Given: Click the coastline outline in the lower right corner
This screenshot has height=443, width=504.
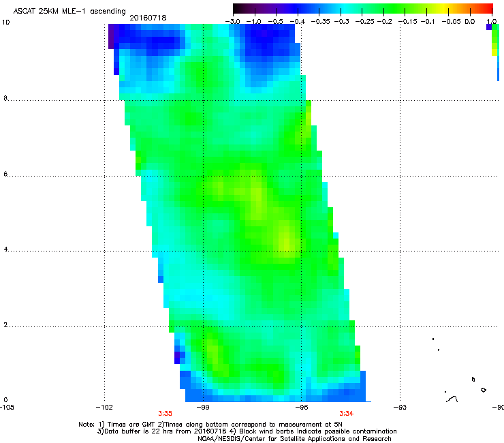Looking at the screenshot, I should [452, 399].
